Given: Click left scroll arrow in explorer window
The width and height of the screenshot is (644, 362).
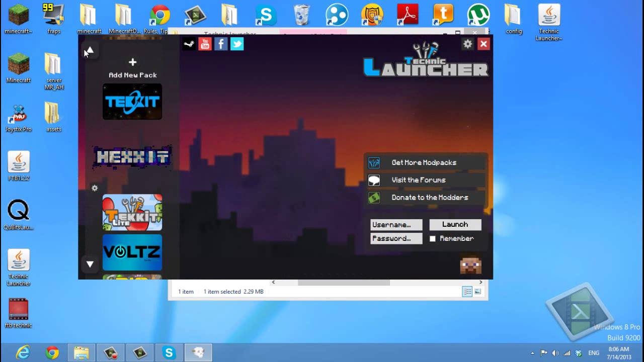Looking at the screenshot, I should (274, 283).
